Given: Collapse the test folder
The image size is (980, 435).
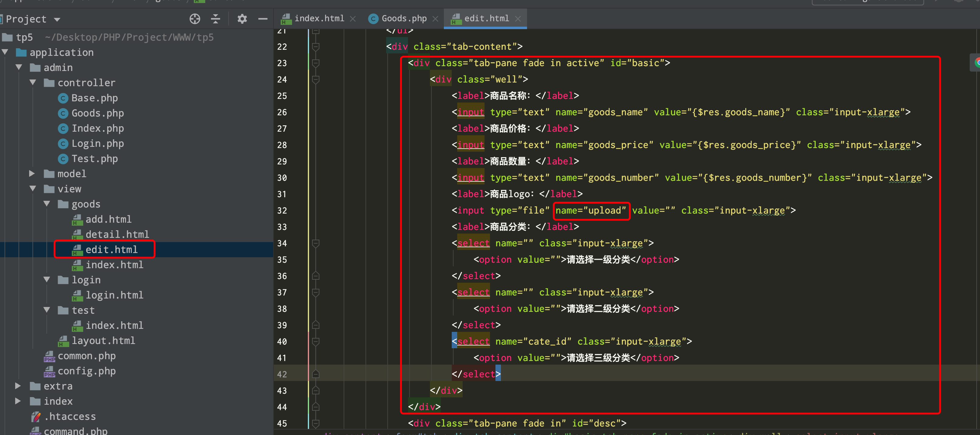Looking at the screenshot, I should [47, 310].
